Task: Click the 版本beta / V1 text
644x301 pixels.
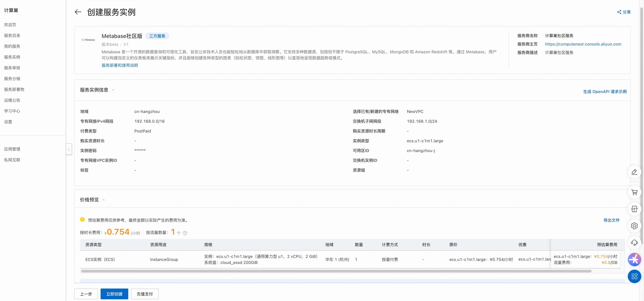Action: point(115,44)
